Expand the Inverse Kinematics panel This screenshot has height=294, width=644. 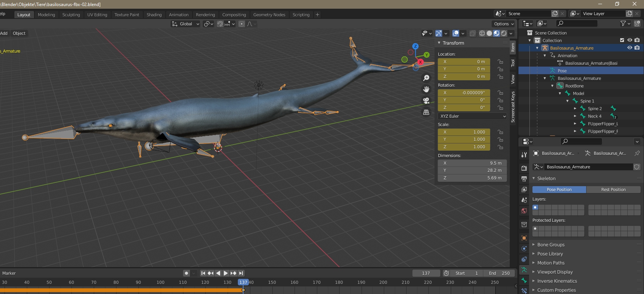tap(557, 281)
